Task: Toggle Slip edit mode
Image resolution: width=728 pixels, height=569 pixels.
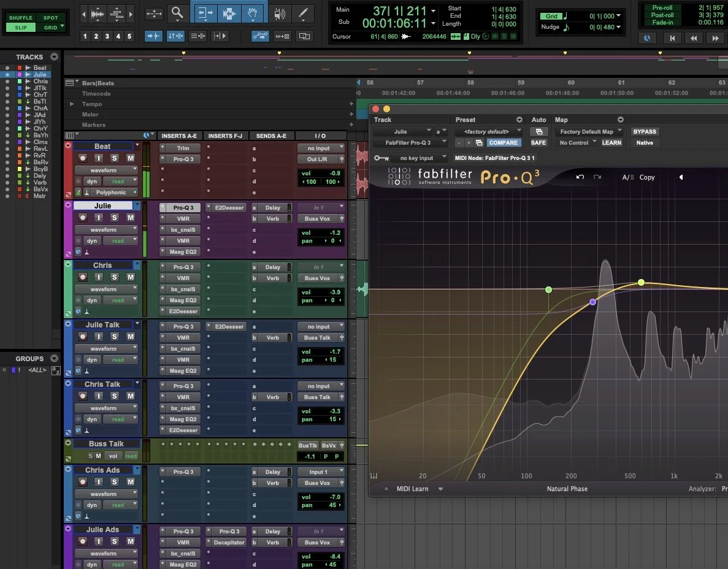Action: [x=20, y=28]
